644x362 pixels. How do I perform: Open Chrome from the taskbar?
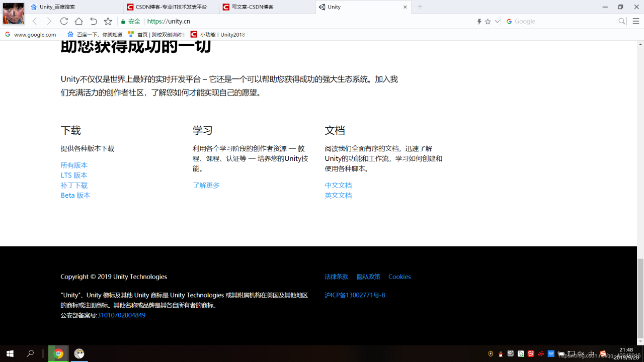[x=58, y=353]
